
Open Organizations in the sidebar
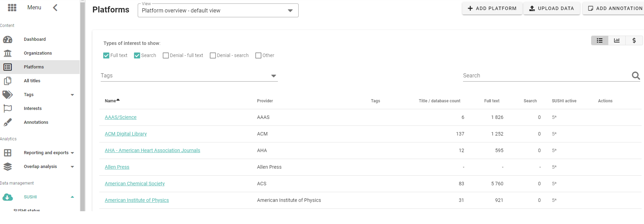tap(38, 53)
